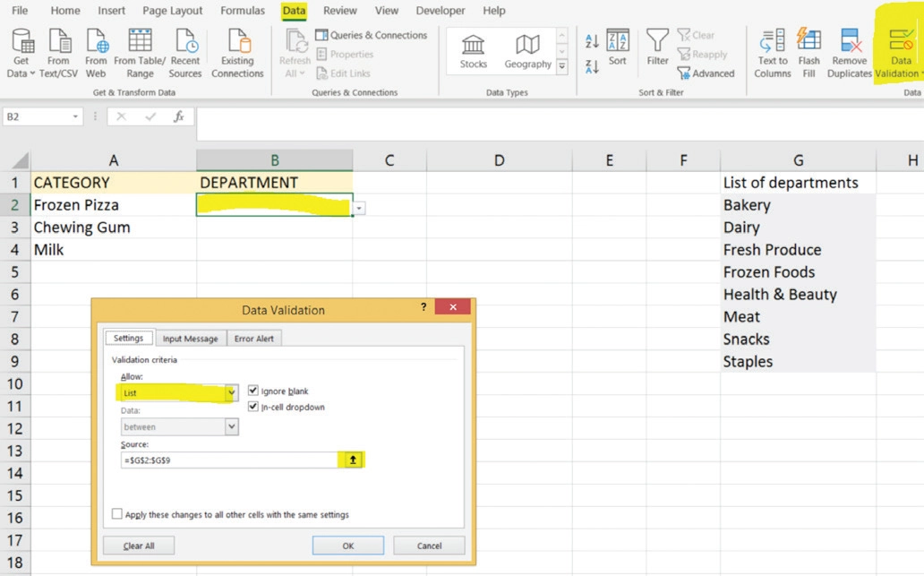Image resolution: width=924 pixels, height=576 pixels.
Task: Open Data Validation help question mark
Action: click(x=423, y=306)
